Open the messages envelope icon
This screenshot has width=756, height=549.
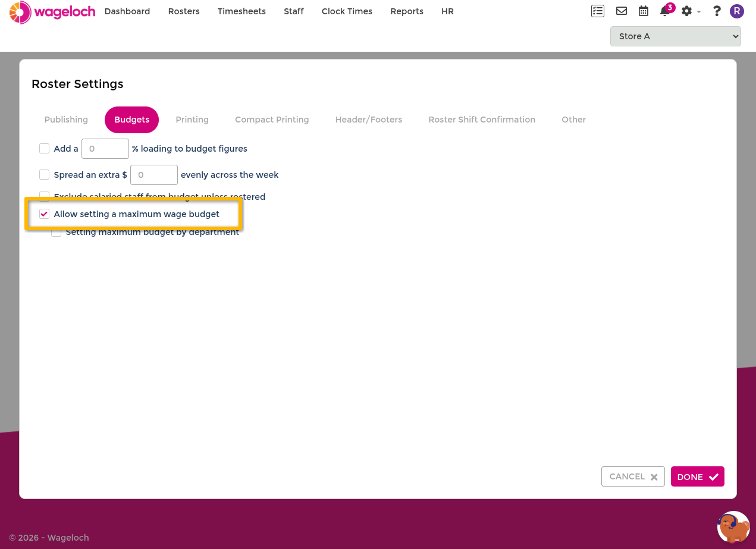pyautogui.click(x=622, y=11)
